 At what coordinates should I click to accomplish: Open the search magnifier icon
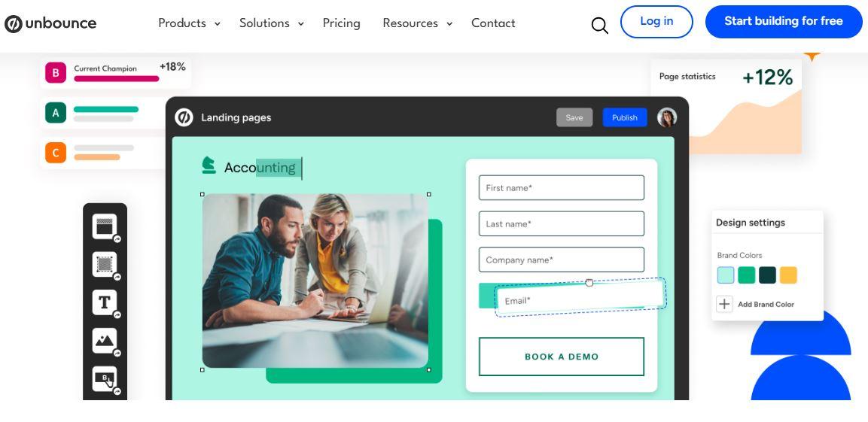[x=599, y=25]
